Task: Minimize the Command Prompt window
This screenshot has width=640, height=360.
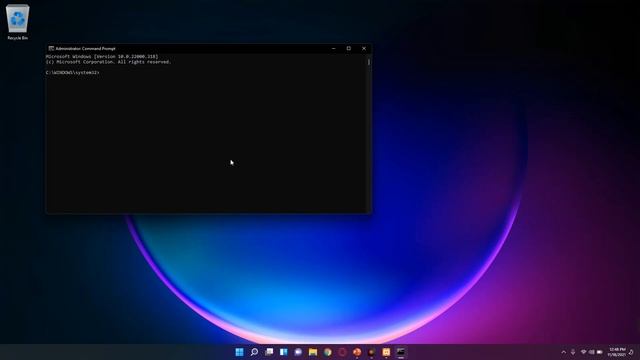Action: click(x=333, y=49)
